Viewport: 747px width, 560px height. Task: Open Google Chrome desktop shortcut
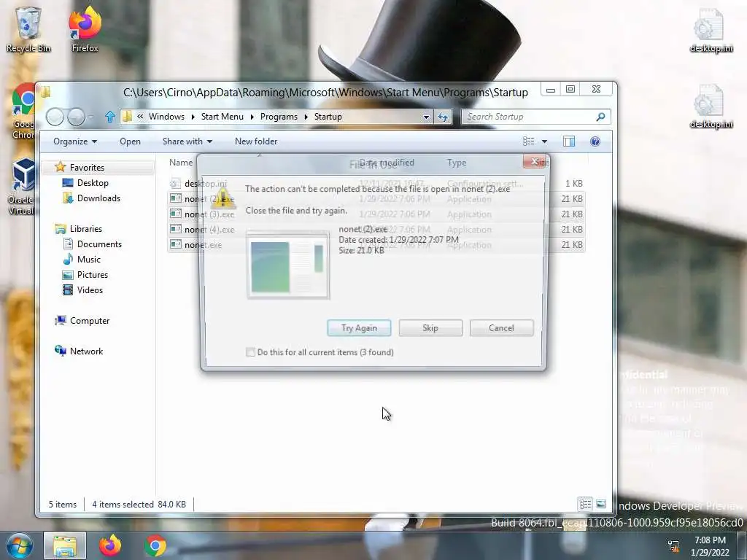[x=23, y=112]
